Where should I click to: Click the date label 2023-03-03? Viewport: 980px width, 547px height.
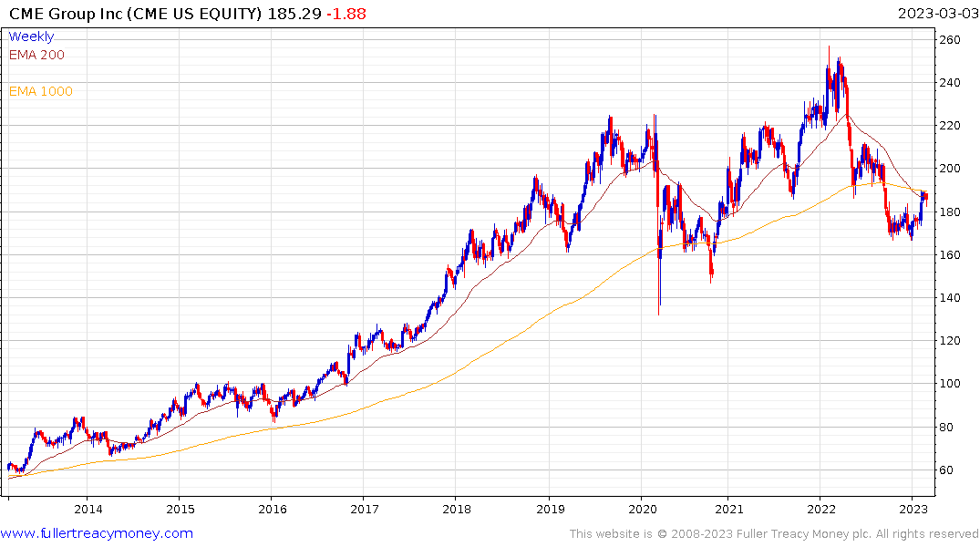pos(938,14)
